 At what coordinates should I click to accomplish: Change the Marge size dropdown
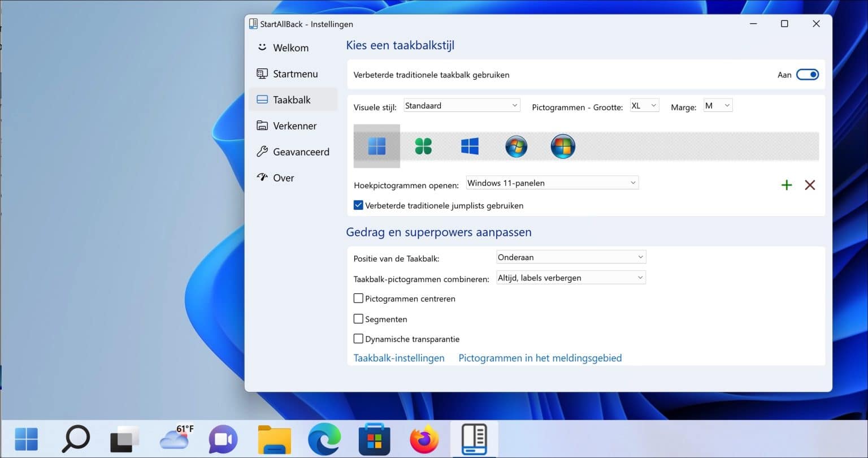pos(717,105)
